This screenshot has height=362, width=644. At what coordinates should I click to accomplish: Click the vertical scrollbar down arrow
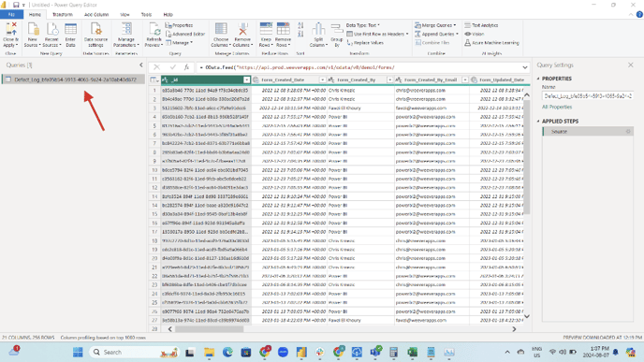click(x=527, y=316)
